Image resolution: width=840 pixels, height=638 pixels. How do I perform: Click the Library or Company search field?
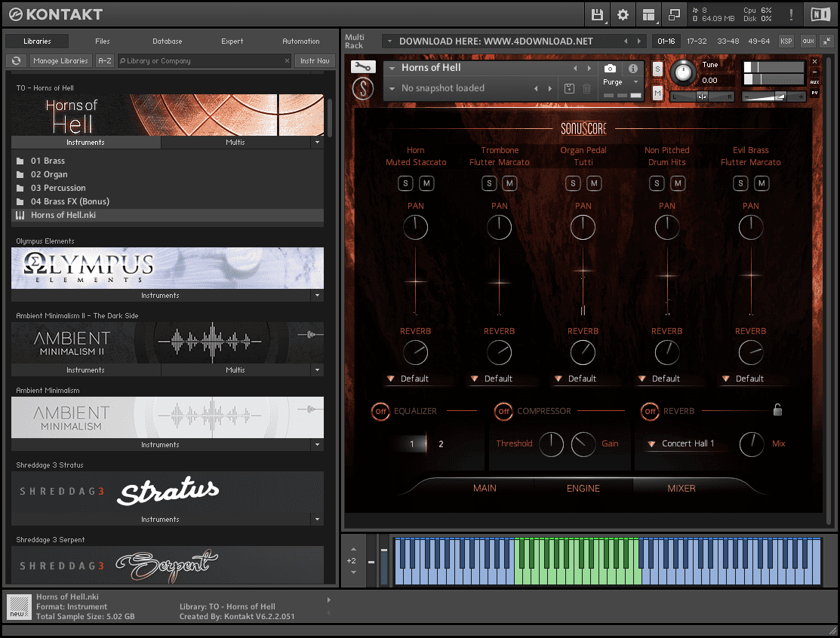204,60
